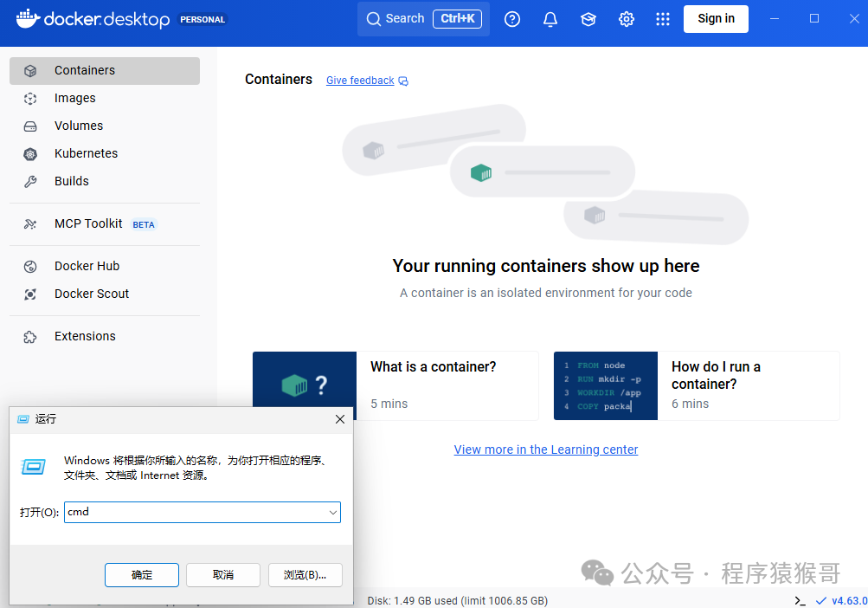Click the Search box in the header
The width and height of the screenshot is (868, 608).
click(x=423, y=18)
